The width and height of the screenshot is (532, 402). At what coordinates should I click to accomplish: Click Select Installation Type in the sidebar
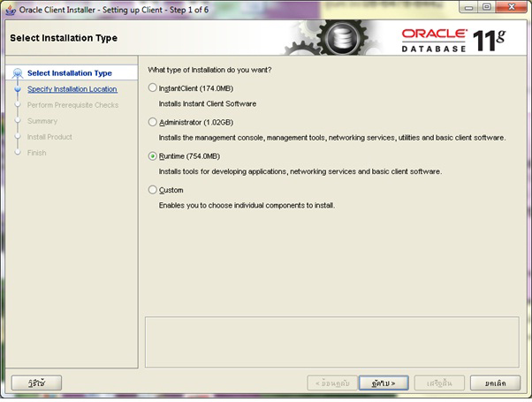click(70, 73)
